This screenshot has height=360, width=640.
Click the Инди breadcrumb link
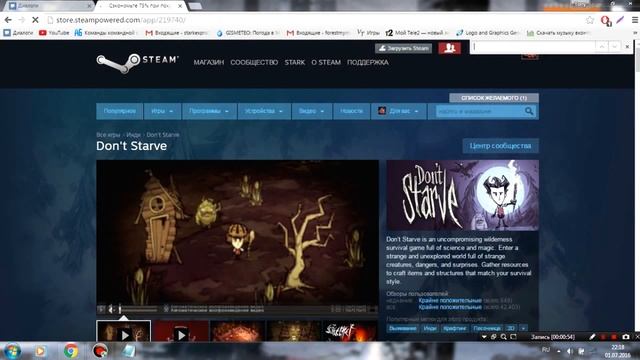[133, 135]
